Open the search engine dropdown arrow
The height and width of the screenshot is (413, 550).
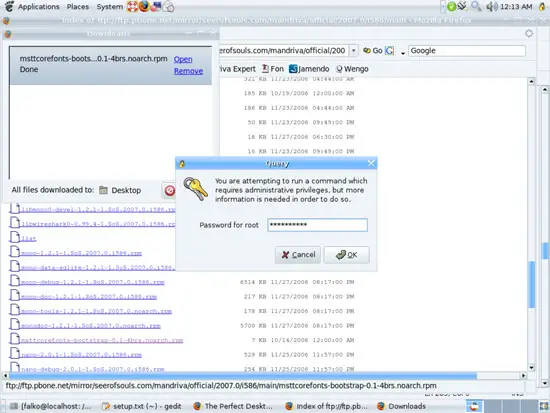click(403, 53)
